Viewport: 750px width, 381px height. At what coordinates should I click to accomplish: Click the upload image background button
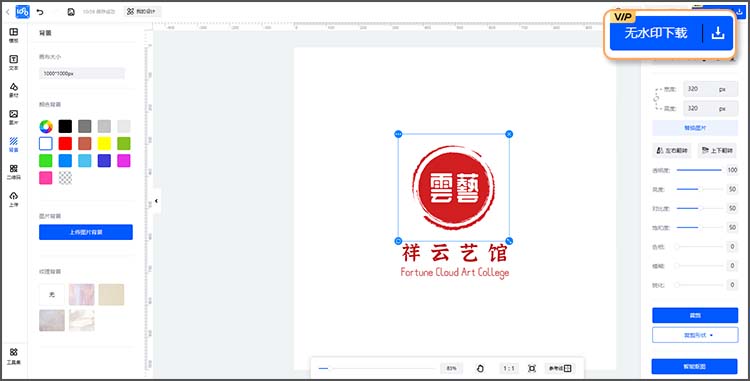[86, 232]
